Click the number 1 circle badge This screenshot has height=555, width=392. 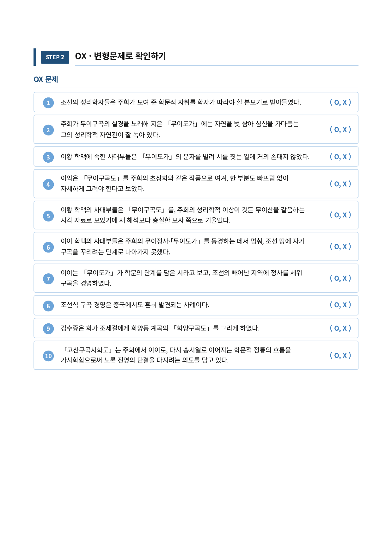click(48, 103)
